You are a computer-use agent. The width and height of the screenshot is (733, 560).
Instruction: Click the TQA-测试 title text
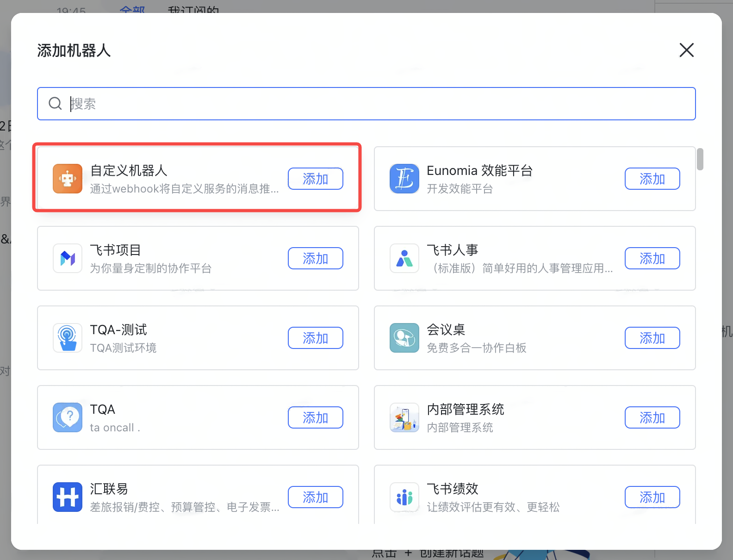118,330
